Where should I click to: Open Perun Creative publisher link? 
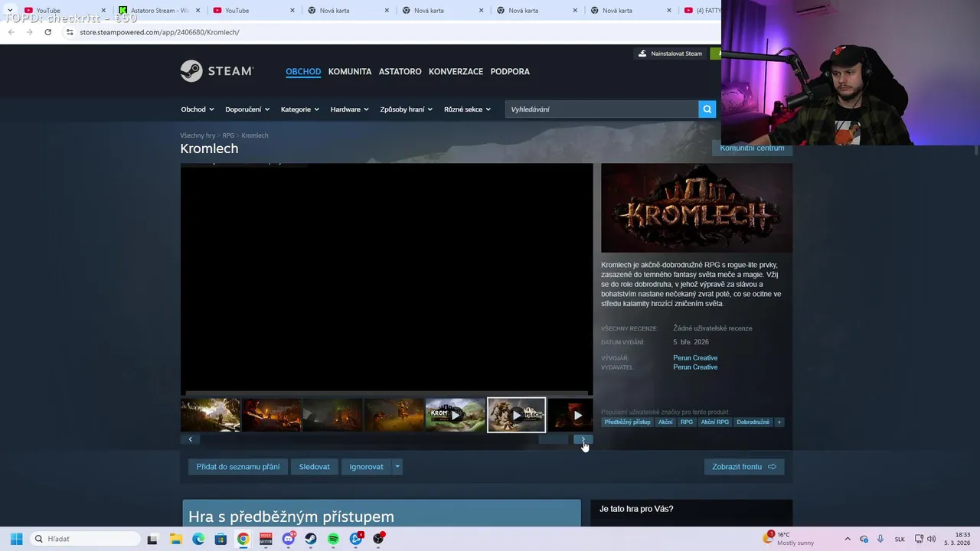pyautogui.click(x=695, y=367)
